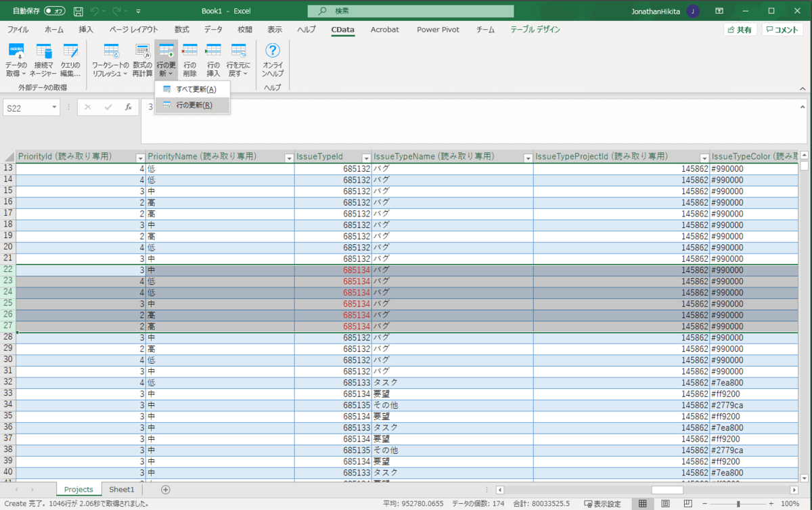The width and height of the screenshot is (812, 510).
Task: Click the 共有 share button
Action: pyautogui.click(x=740, y=30)
